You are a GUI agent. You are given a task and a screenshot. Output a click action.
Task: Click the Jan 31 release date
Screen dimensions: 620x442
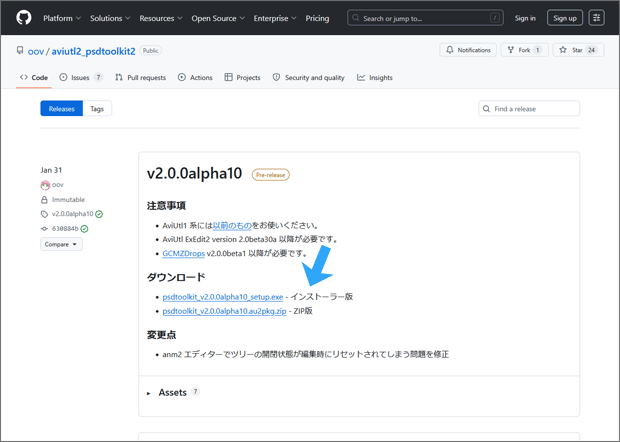pyautogui.click(x=51, y=170)
